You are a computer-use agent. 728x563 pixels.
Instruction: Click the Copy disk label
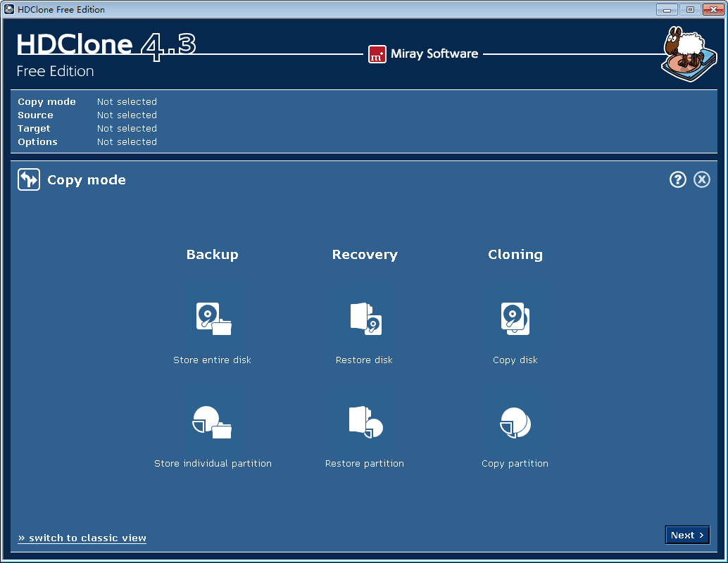point(515,360)
